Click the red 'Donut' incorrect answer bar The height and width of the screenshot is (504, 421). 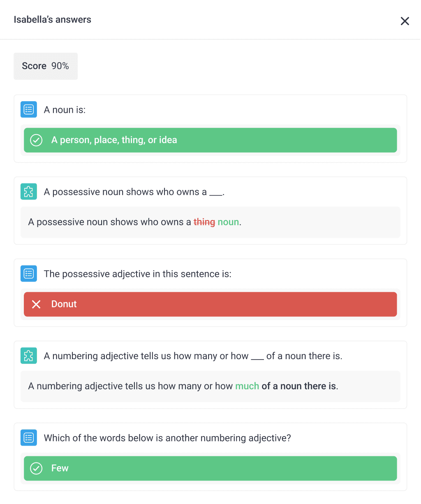pyautogui.click(x=210, y=304)
